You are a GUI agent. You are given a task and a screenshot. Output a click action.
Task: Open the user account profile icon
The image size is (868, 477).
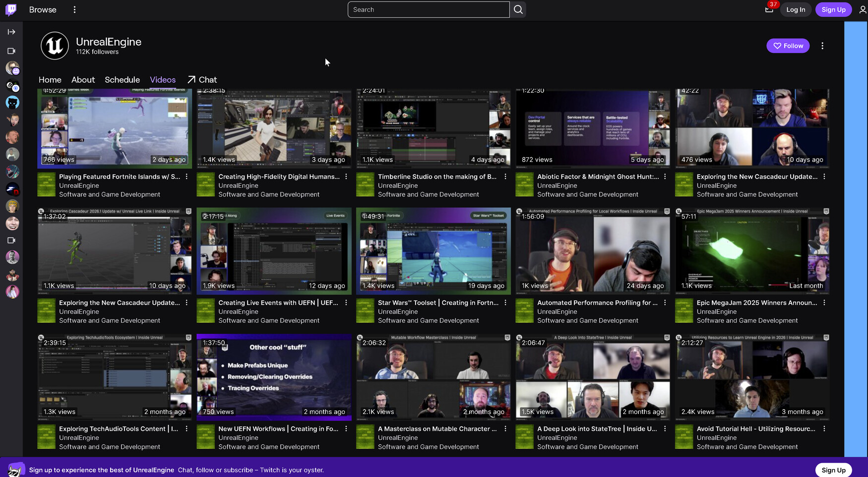[863, 9]
